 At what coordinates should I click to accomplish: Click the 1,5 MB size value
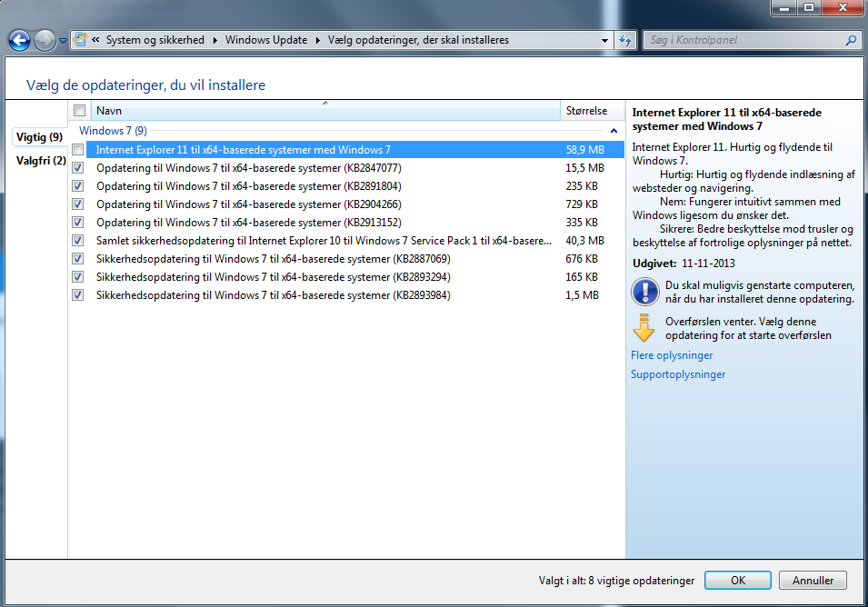click(x=582, y=295)
